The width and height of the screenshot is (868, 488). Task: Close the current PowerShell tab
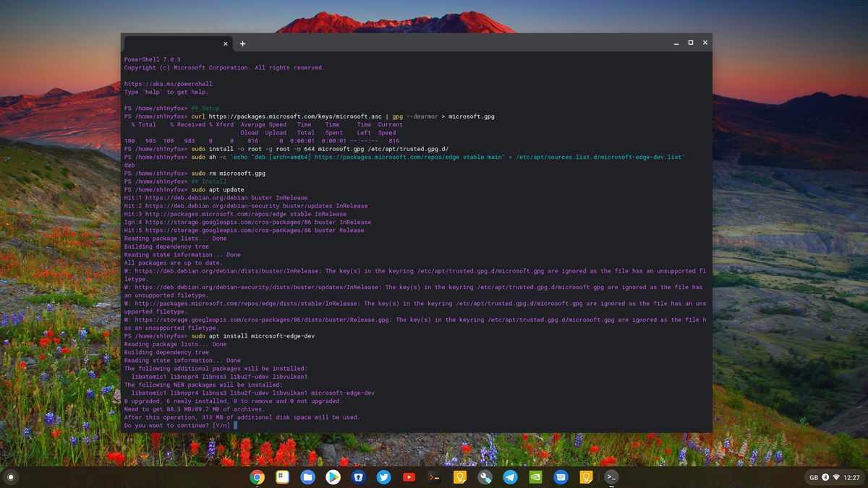(225, 43)
